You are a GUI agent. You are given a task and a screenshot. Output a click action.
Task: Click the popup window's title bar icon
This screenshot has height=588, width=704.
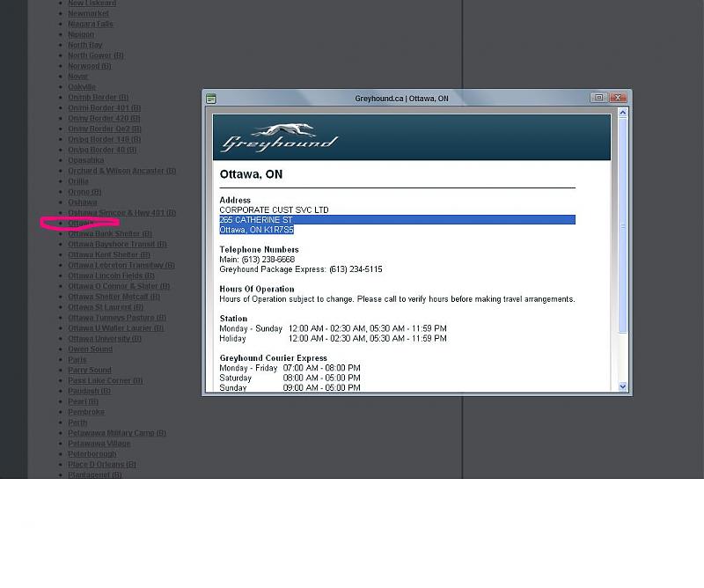click(x=211, y=99)
